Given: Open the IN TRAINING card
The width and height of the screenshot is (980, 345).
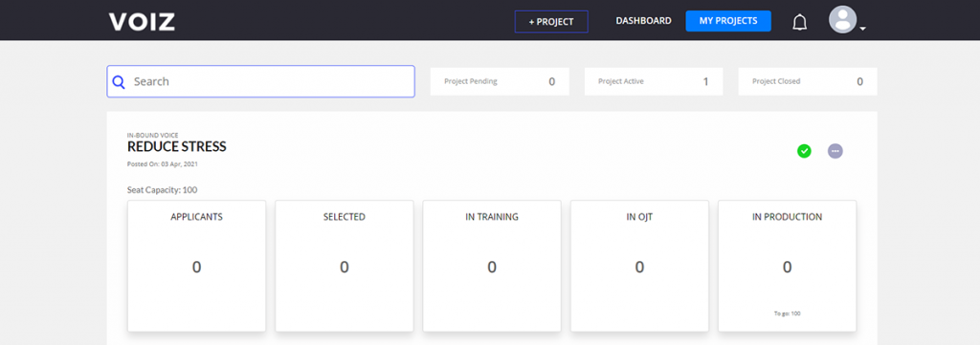Looking at the screenshot, I should 492,266.
